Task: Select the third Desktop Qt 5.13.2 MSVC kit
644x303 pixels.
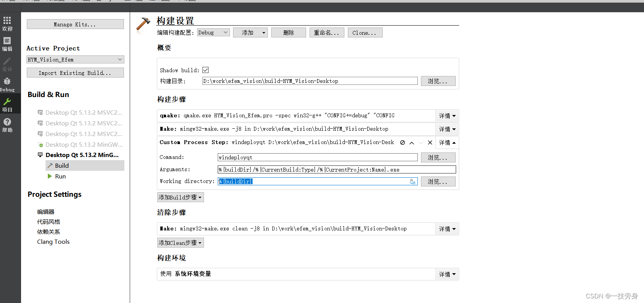Action: click(80, 134)
